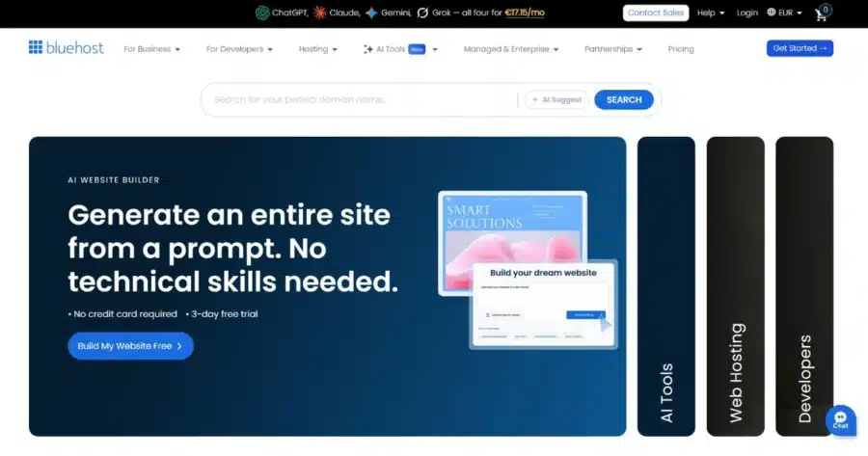Select the Web Hosting vertical panel

click(x=735, y=286)
